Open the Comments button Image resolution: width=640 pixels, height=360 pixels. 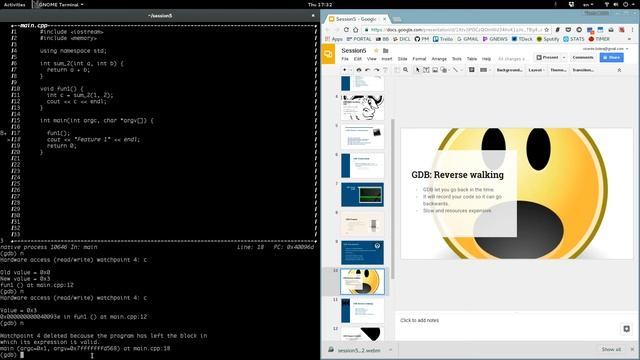point(583,58)
